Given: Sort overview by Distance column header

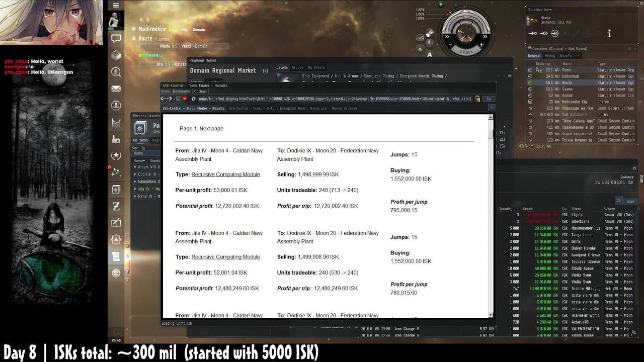Looking at the screenshot, I should [x=543, y=64].
